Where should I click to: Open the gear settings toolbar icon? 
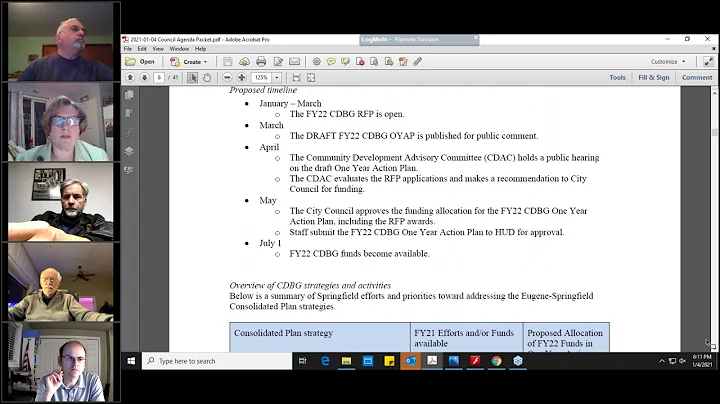pos(316,62)
